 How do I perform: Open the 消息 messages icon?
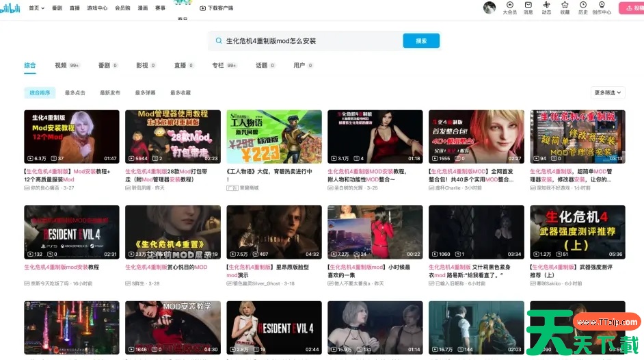point(528,8)
